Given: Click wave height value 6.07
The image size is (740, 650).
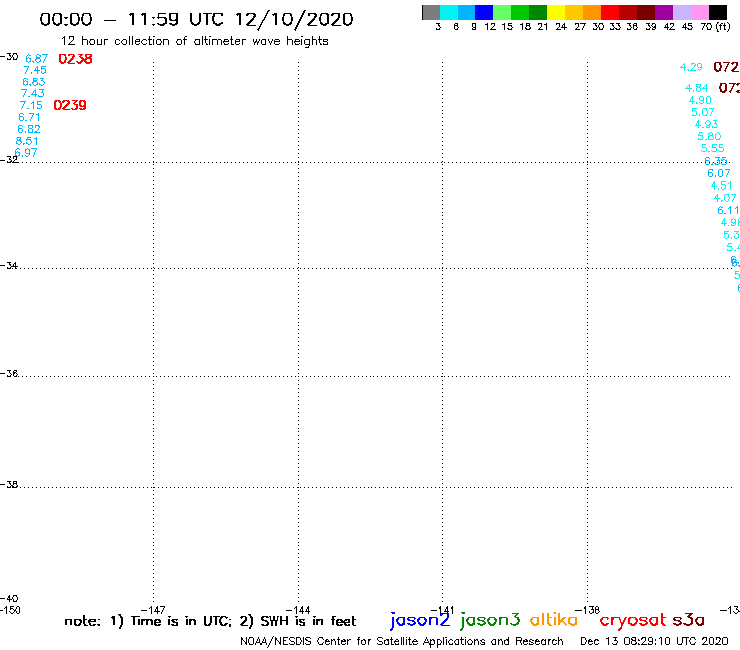Looking at the screenshot, I should click(x=719, y=173).
